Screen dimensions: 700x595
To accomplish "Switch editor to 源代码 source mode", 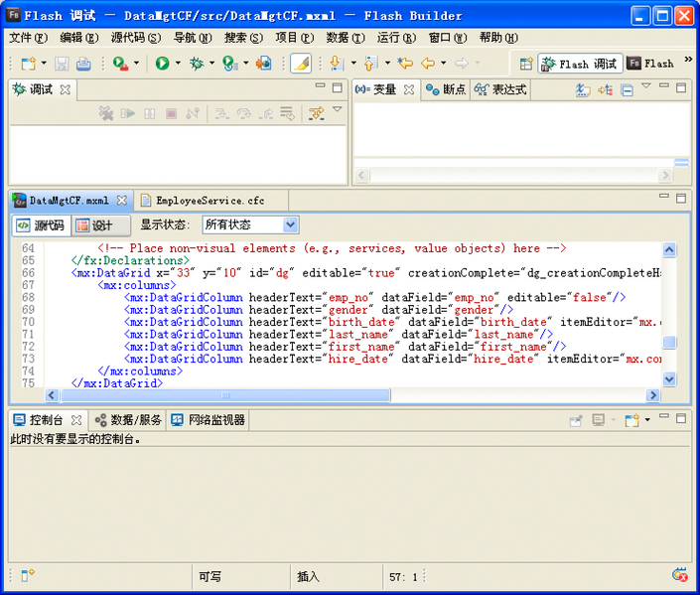I will coord(41,225).
